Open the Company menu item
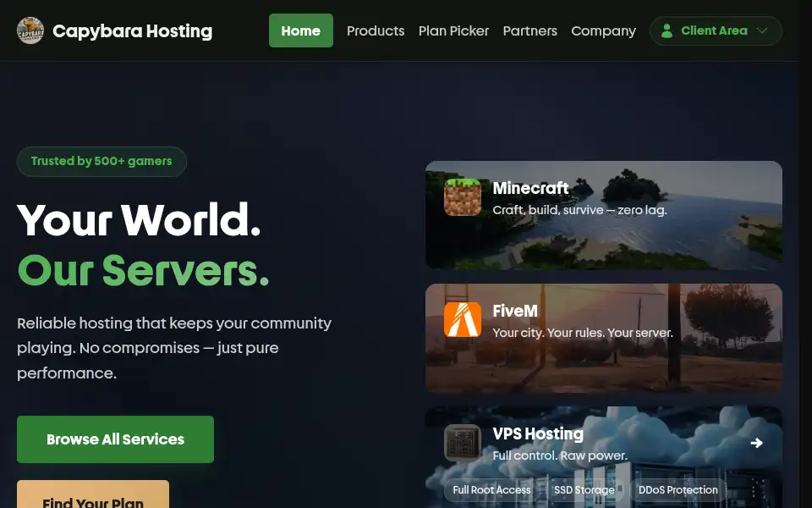The height and width of the screenshot is (508, 812). tap(603, 31)
